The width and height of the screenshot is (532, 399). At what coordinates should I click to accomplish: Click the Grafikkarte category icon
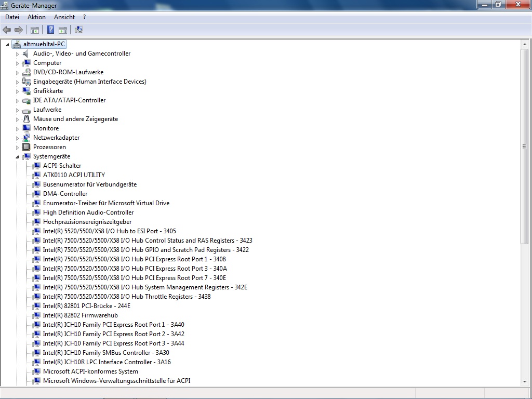[26, 91]
